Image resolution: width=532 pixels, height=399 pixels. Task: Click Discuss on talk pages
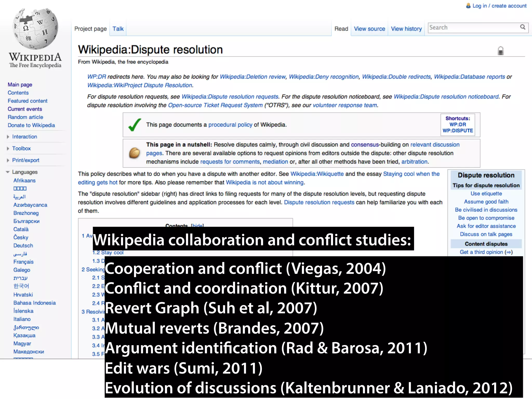(486, 234)
